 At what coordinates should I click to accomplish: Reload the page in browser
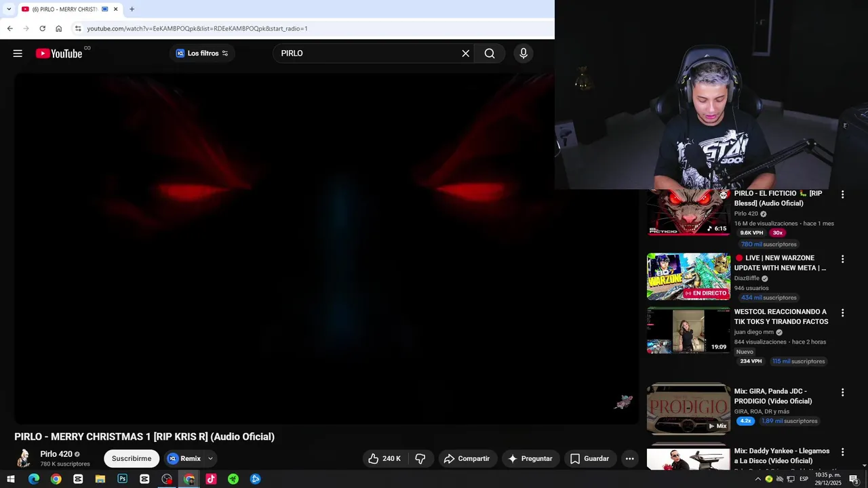click(x=42, y=28)
